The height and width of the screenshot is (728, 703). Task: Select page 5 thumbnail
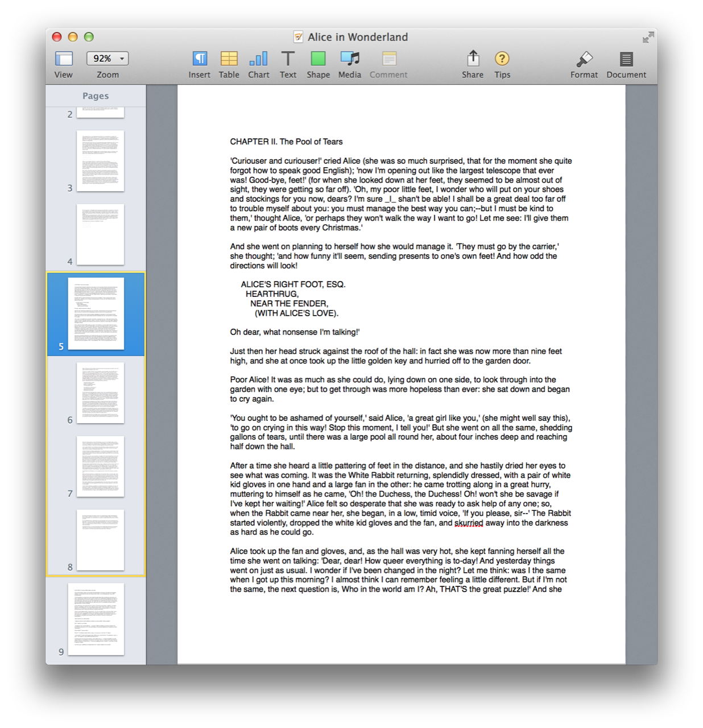[x=96, y=313]
